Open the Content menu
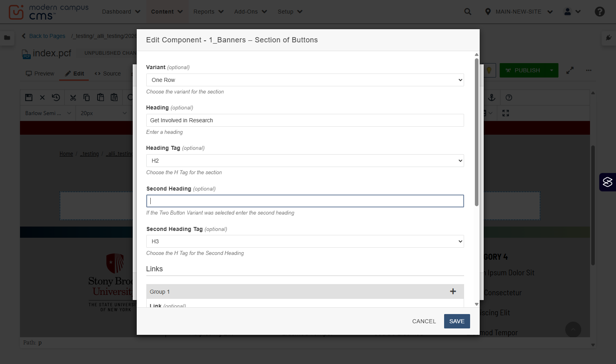This screenshot has height=364, width=616. pos(167,12)
